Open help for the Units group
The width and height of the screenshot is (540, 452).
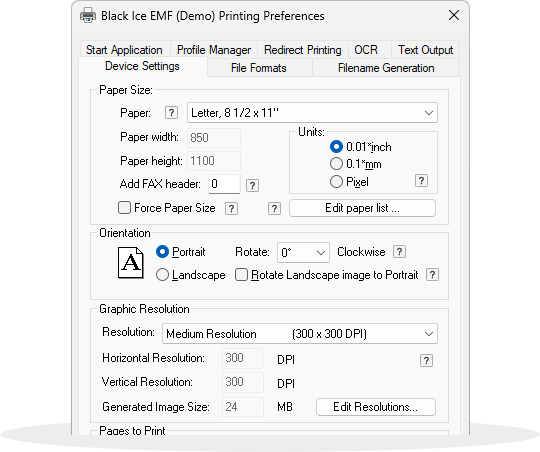coord(421,181)
